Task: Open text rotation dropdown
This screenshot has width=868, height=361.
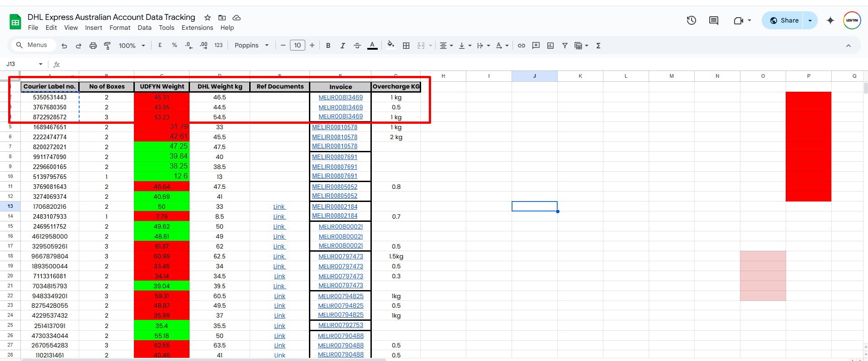Action: 502,45
